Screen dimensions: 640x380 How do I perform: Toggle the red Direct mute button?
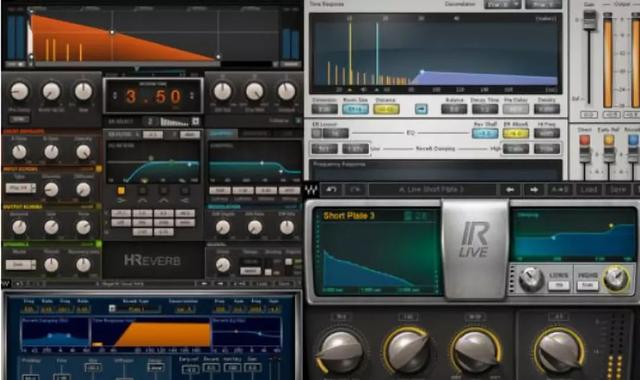pyautogui.click(x=584, y=140)
